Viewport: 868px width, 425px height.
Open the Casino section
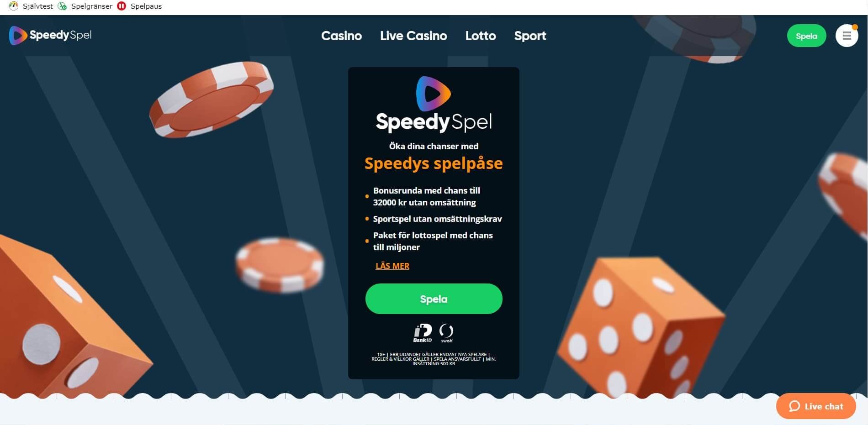[x=341, y=36]
